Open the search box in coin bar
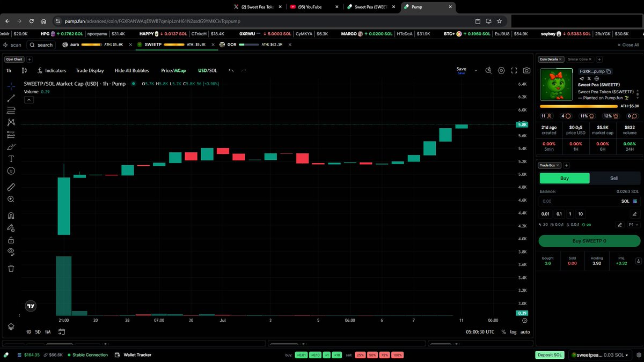 coord(41,45)
